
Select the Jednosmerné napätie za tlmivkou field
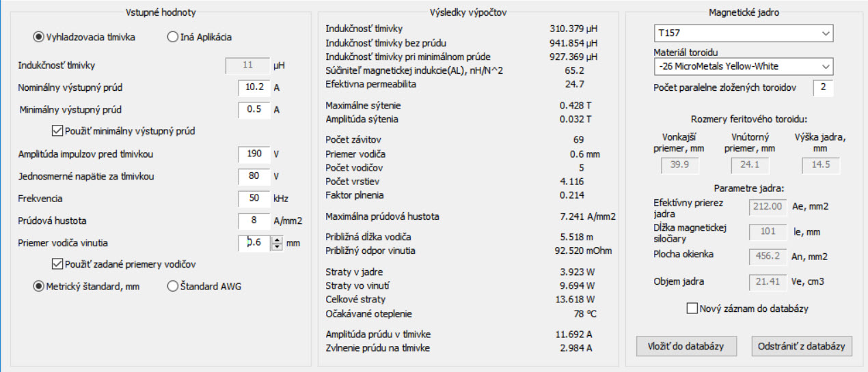tap(254, 177)
